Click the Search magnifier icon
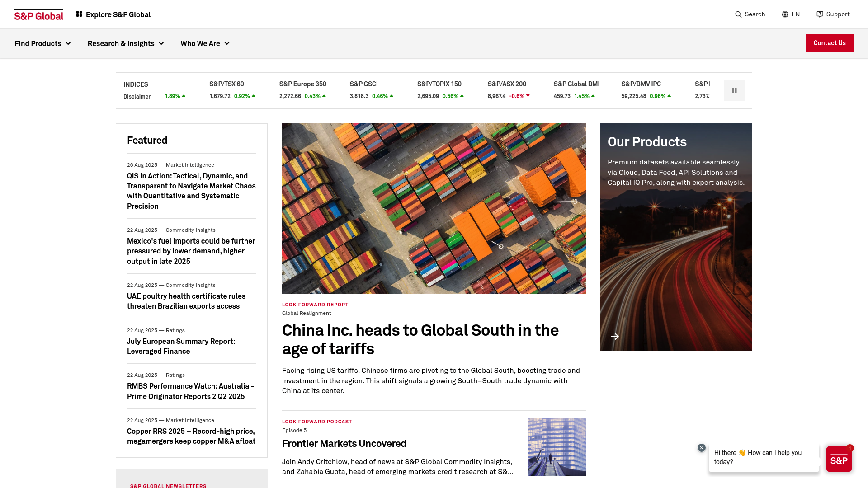This screenshot has width=868, height=488. [738, 14]
